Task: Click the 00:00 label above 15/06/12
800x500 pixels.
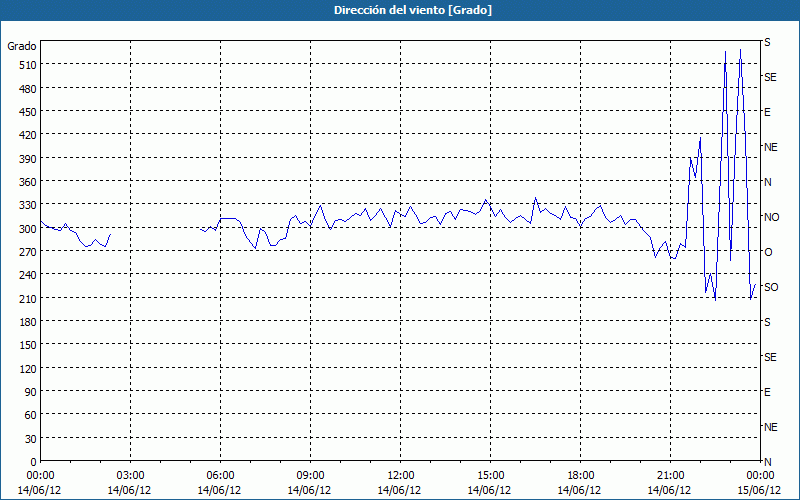Action: pyautogui.click(x=760, y=476)
